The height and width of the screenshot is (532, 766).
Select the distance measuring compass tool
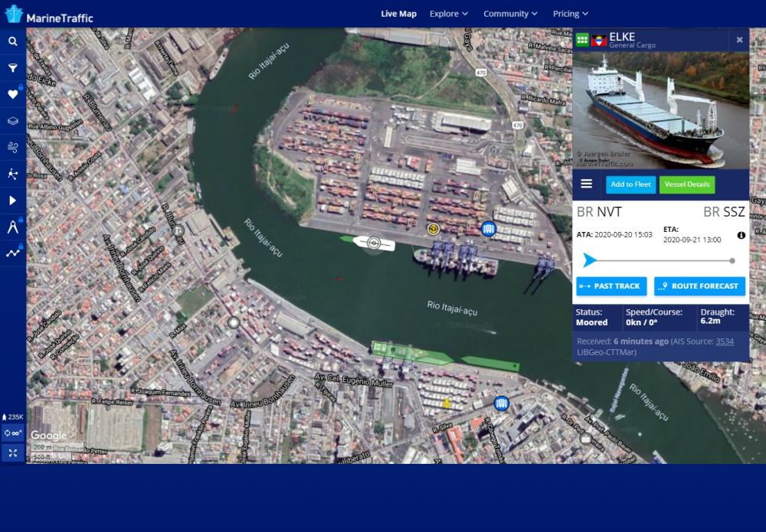click(13, 227)
